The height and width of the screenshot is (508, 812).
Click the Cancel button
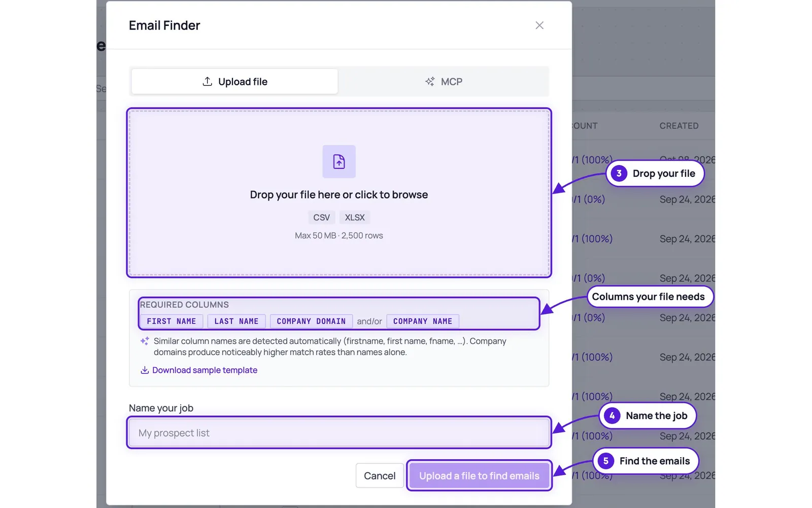point(380,475)
